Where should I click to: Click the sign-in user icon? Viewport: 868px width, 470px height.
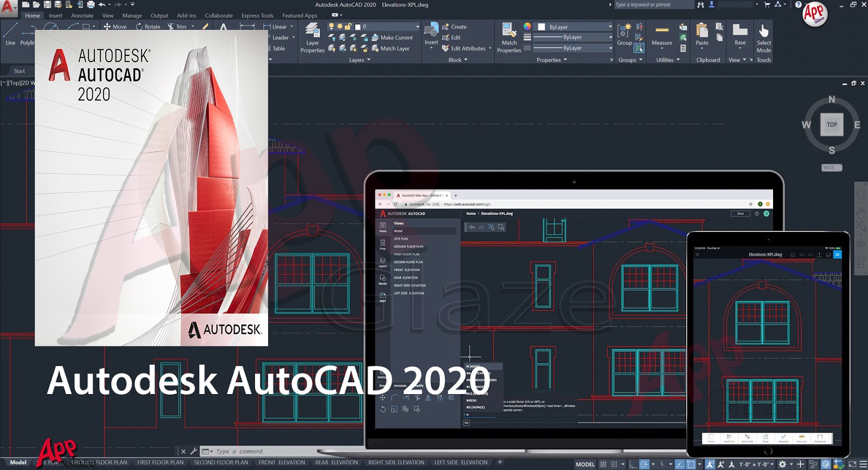pyautogui.click(x=712, y=4)
